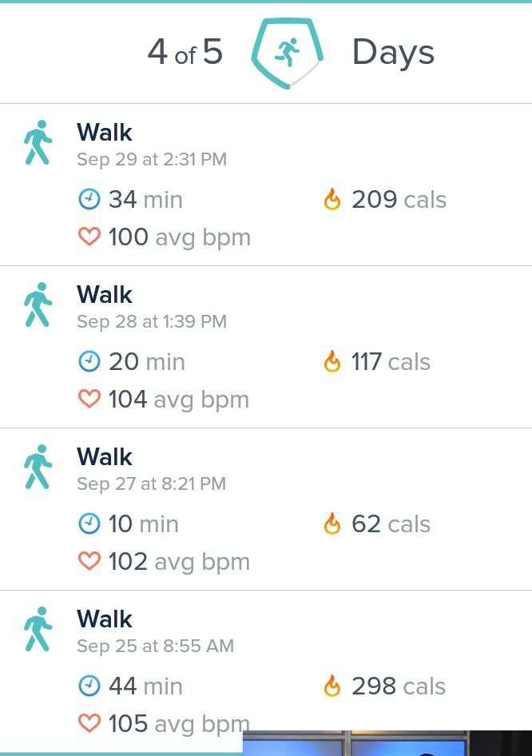
Task: Click the flame icon beside 298 cals
Action: 332,686
